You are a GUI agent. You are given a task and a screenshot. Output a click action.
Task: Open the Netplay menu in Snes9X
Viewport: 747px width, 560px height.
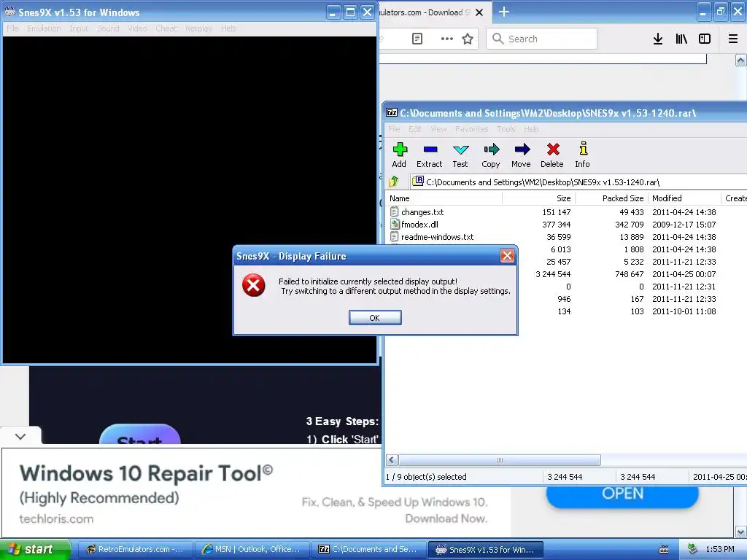point(198,28)
